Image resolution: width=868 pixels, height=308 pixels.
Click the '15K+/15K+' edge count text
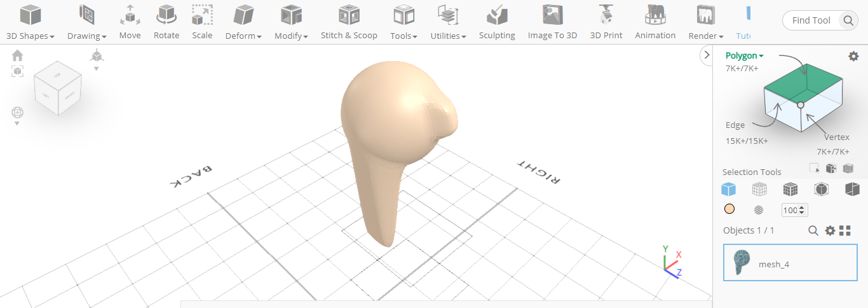747,141
